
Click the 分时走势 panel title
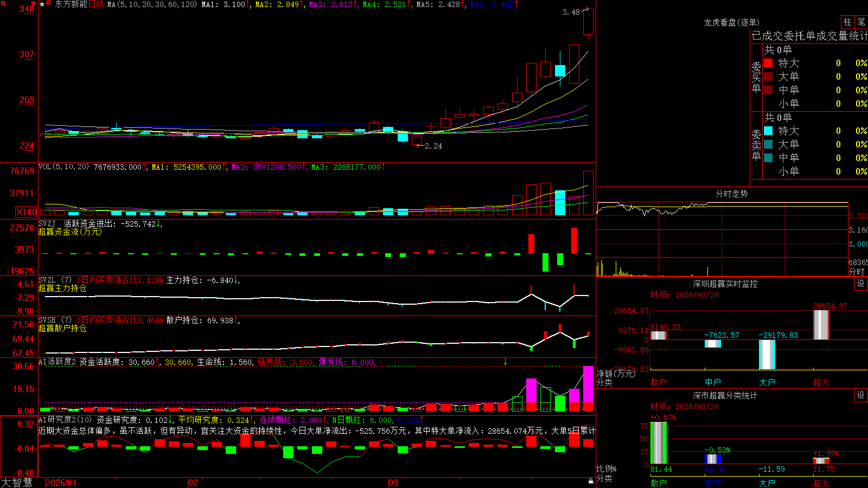click(731, 194)
